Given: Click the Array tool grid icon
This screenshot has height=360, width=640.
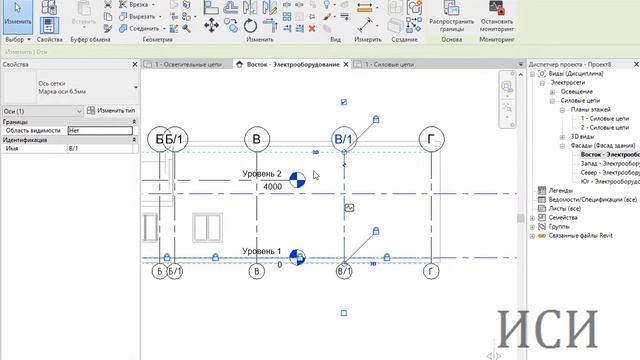Looking at the screenshot, I should click(x=287, y=17).
